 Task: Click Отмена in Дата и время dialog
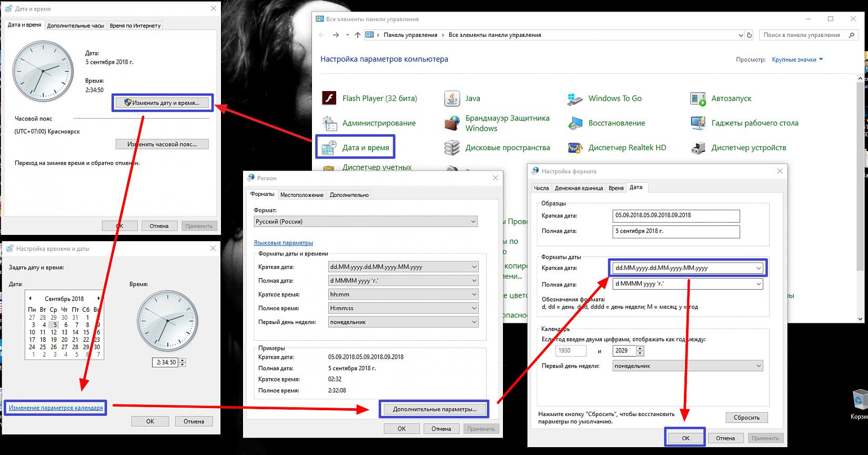(x=159, y=226)
